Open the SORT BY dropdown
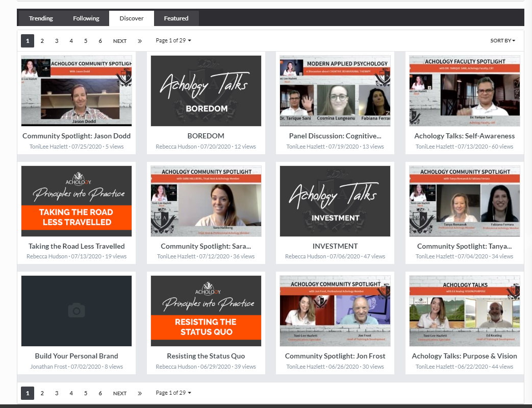 point(502,40)
